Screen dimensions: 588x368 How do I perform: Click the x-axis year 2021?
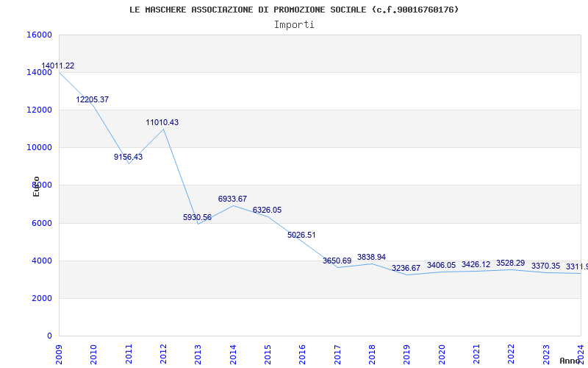click(476, 354)
